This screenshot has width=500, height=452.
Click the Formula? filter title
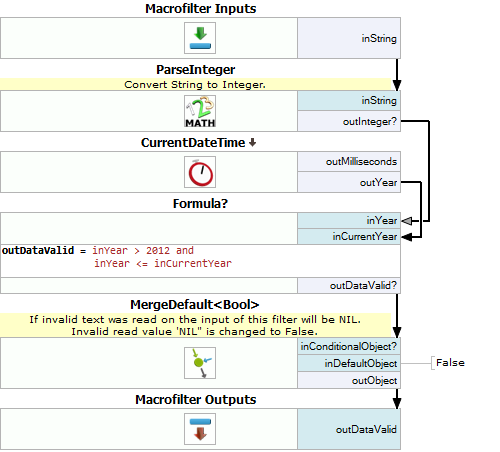coord(200,203)
